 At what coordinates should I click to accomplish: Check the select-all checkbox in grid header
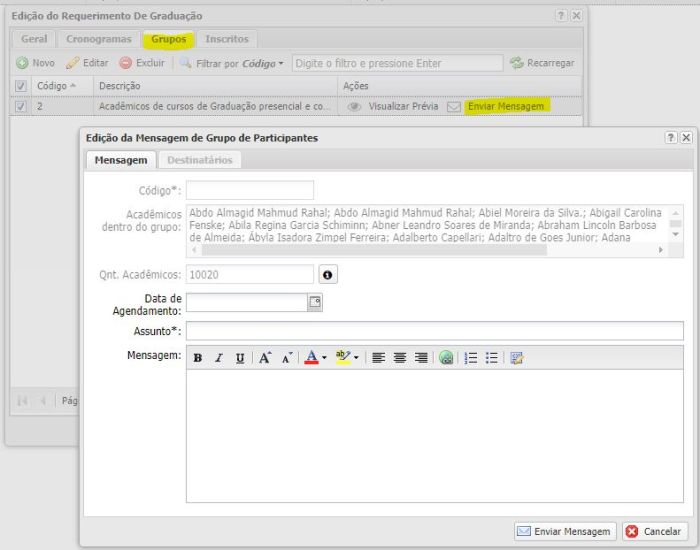tap(22, 86)
